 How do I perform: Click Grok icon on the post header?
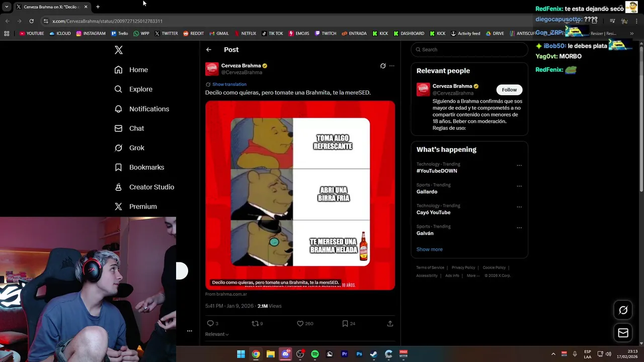point(383,66)
